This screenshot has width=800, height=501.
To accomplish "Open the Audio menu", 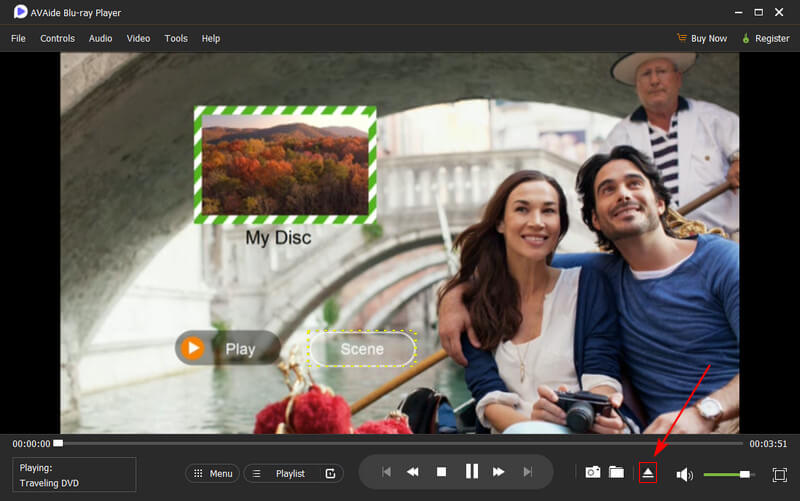I will click(x=100, y=38).
